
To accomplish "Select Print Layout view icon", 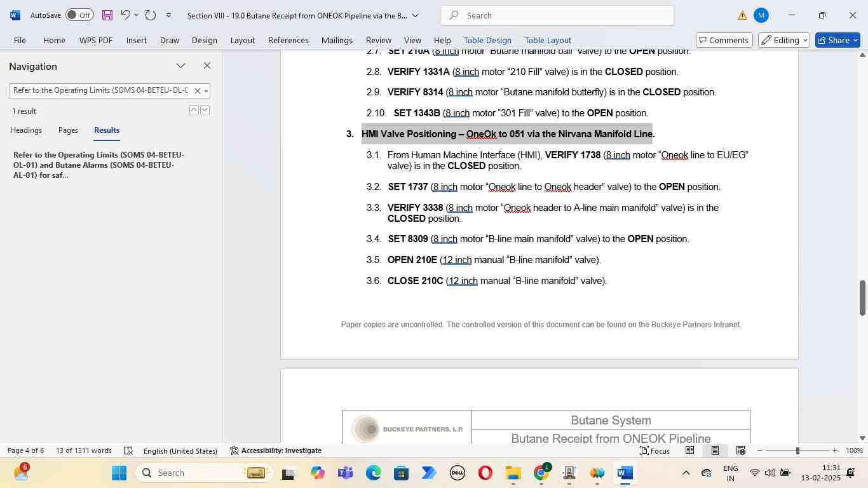I will (715, 451).
